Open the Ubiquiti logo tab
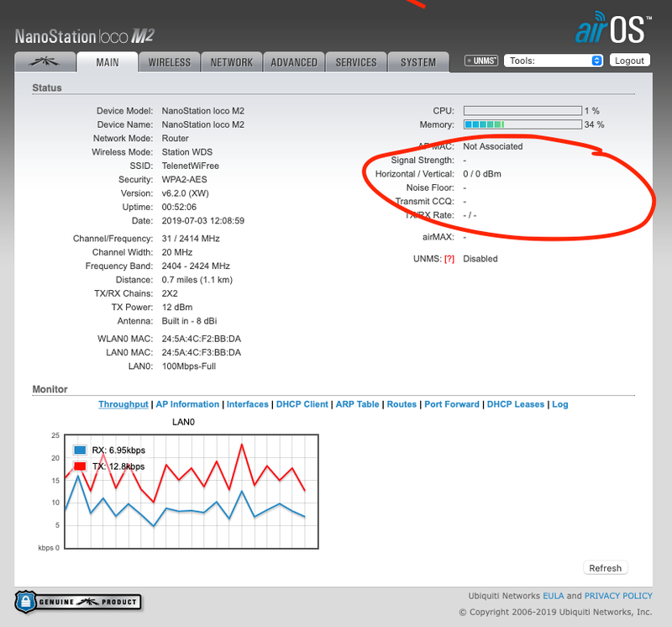Screen dimensions: 672x627 point(45,62)
